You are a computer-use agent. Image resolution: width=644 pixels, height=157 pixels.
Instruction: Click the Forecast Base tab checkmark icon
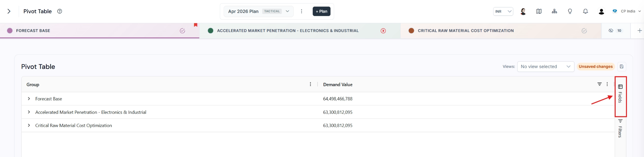tap(182, 31)
